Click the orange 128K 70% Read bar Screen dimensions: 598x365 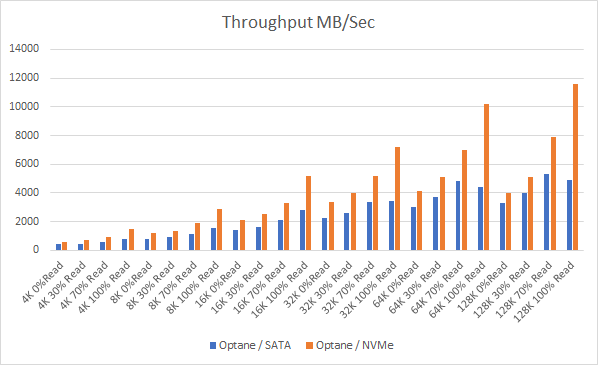click(553, 194)
